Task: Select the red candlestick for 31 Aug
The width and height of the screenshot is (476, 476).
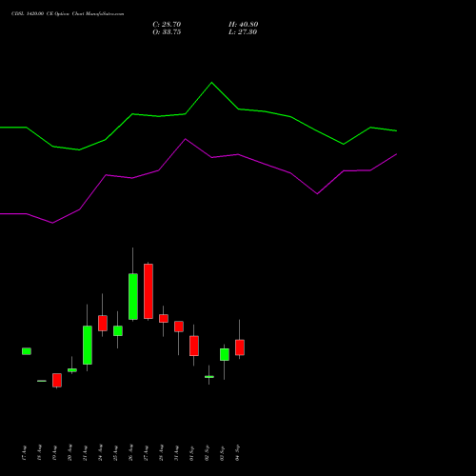Action: (x=179, y=327)
